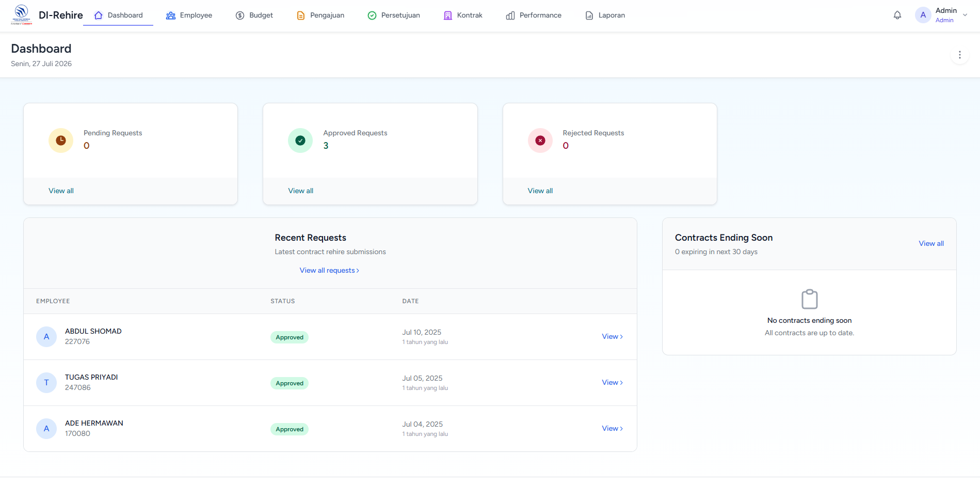980x485 pixels.
Task: Switch to the Kontrak menu
Action: (463, 15)
